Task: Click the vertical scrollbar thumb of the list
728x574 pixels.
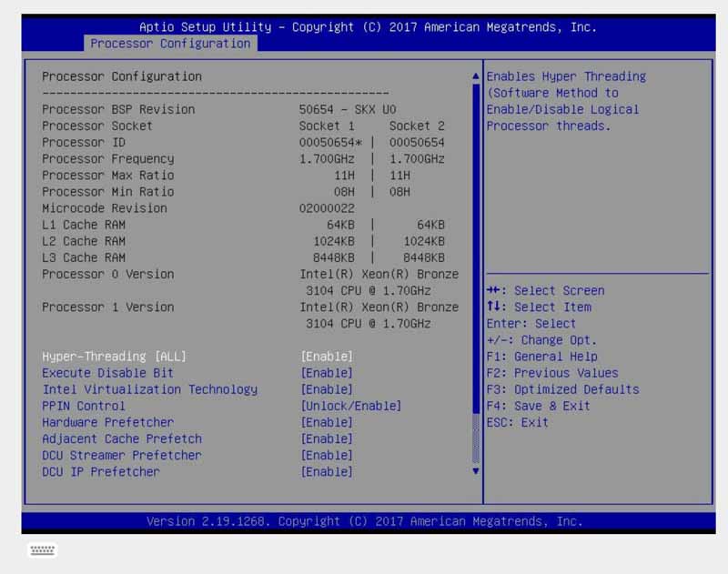Action: (x=475, y=248)
